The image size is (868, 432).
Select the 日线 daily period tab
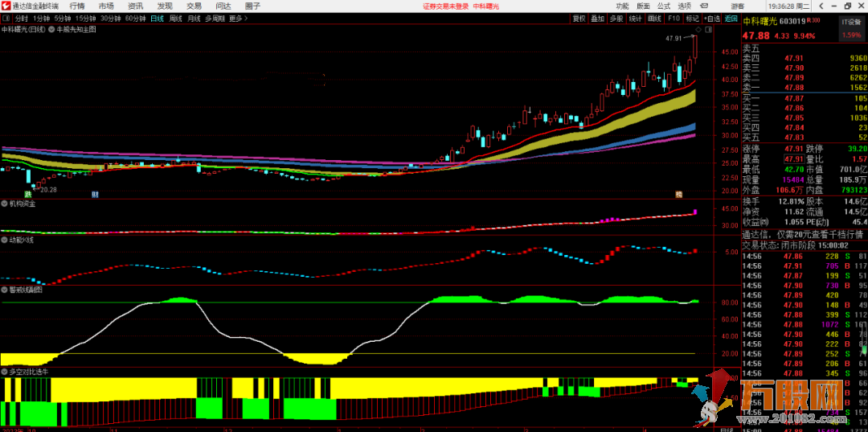pos(158,19)
